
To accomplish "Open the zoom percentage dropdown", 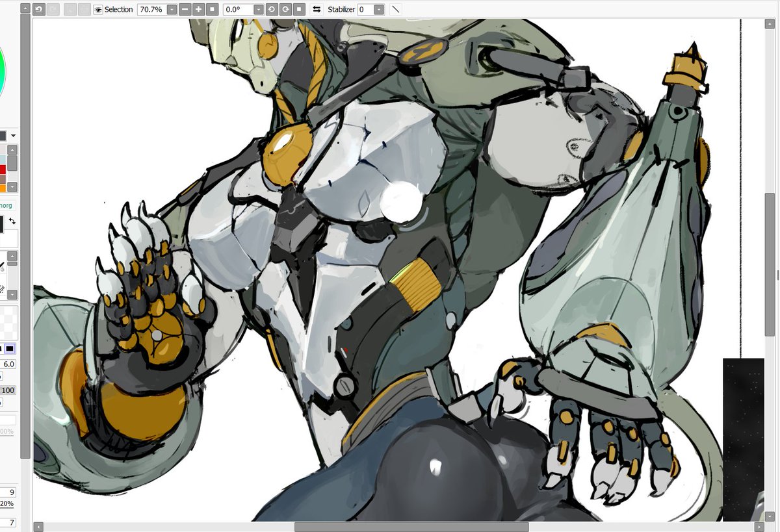I will pos(172,10).
